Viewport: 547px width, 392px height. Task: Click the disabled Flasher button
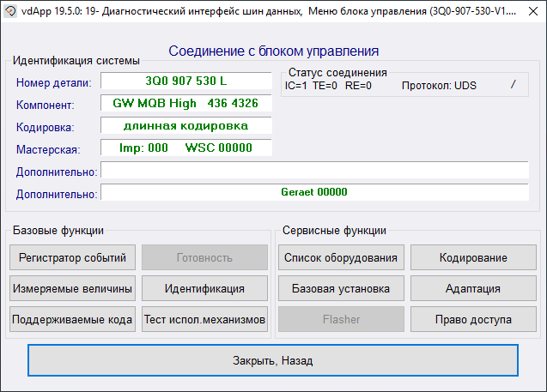pyautogui.click(x=341, y=319)
